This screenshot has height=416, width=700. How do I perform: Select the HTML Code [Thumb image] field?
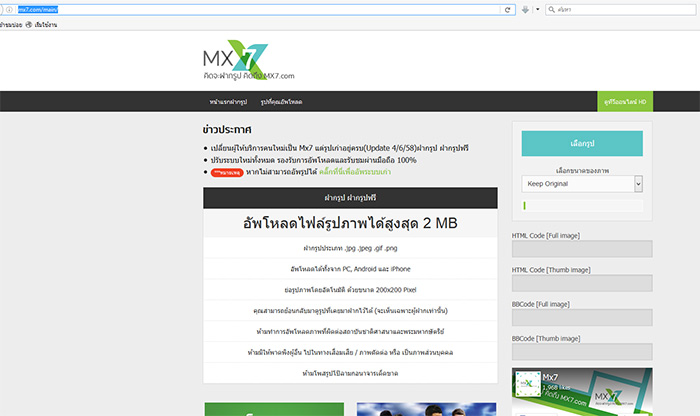coord(582,283)
